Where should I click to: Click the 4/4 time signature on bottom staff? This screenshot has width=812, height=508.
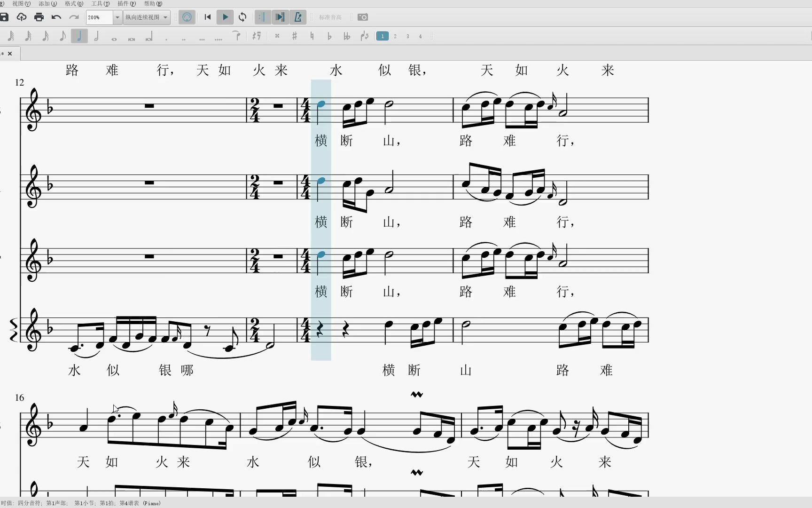305,330
